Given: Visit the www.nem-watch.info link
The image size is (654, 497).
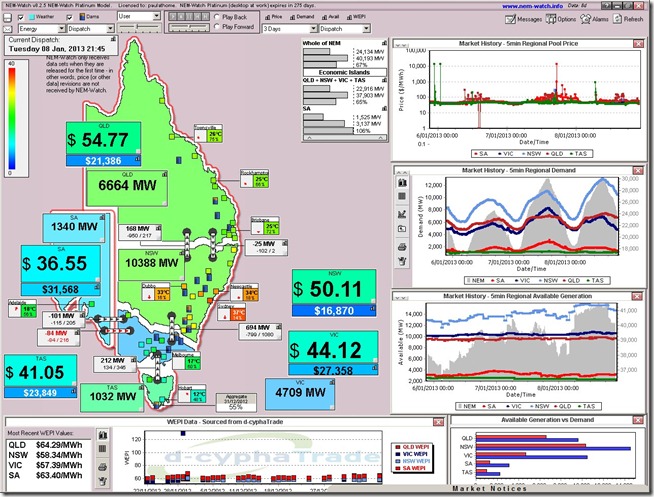Looking at the screenshot, I should point(532,6).
